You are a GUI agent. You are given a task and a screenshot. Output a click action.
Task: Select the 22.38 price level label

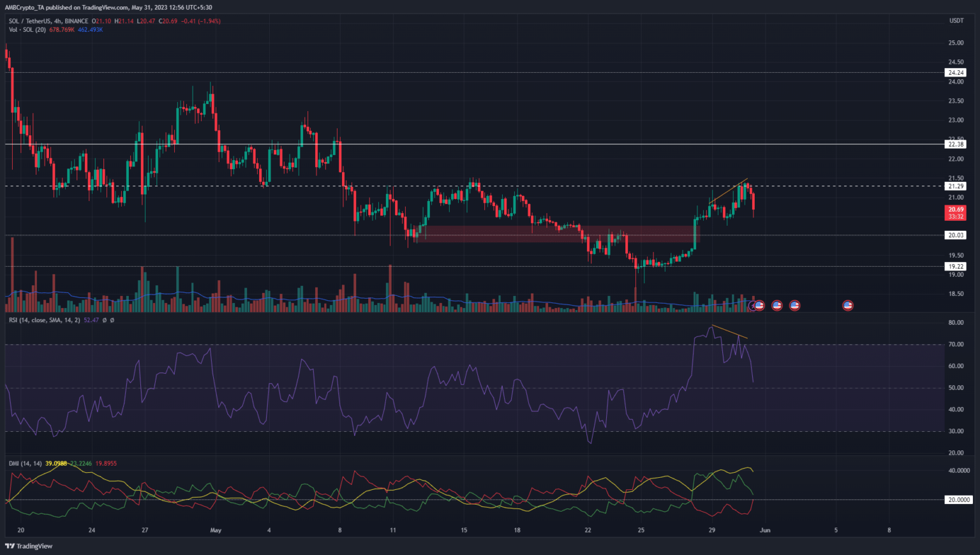pos(955,144)
